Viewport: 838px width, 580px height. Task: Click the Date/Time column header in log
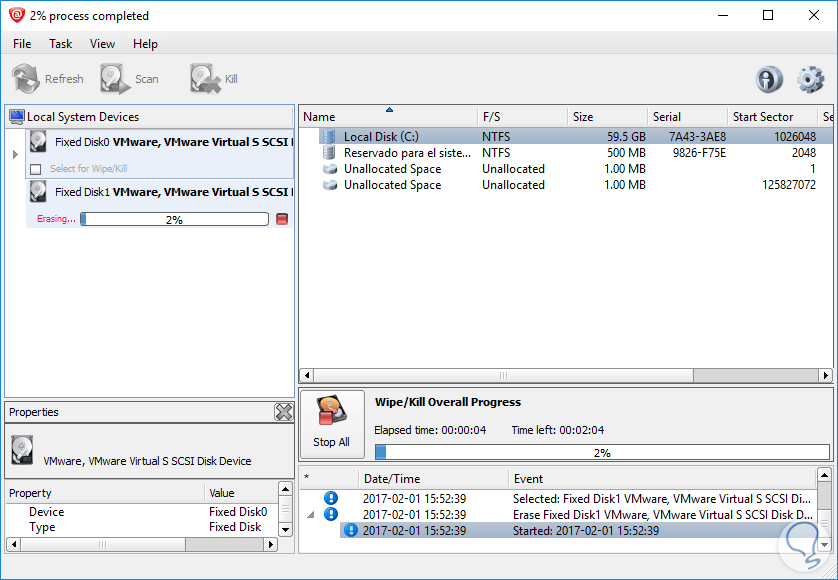pyautogui.click(x=433, y=478)
